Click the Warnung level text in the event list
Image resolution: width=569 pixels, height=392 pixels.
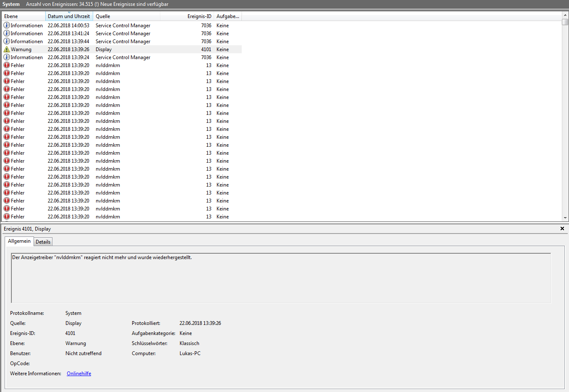click(x=21, y=49)
